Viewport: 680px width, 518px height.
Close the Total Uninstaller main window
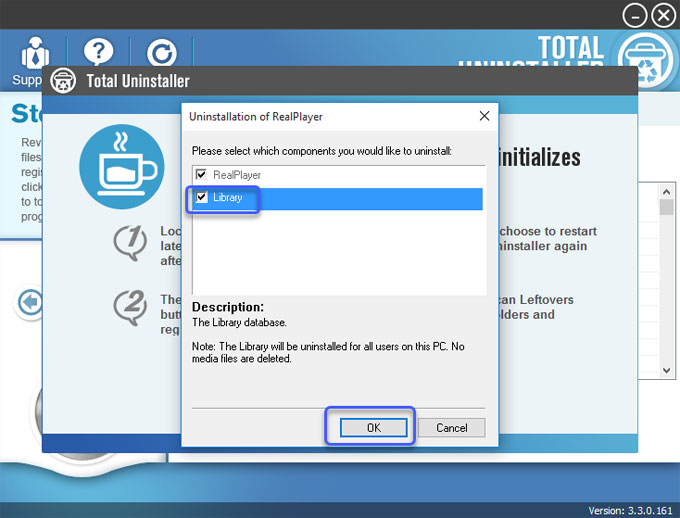(x=664, y=16)
